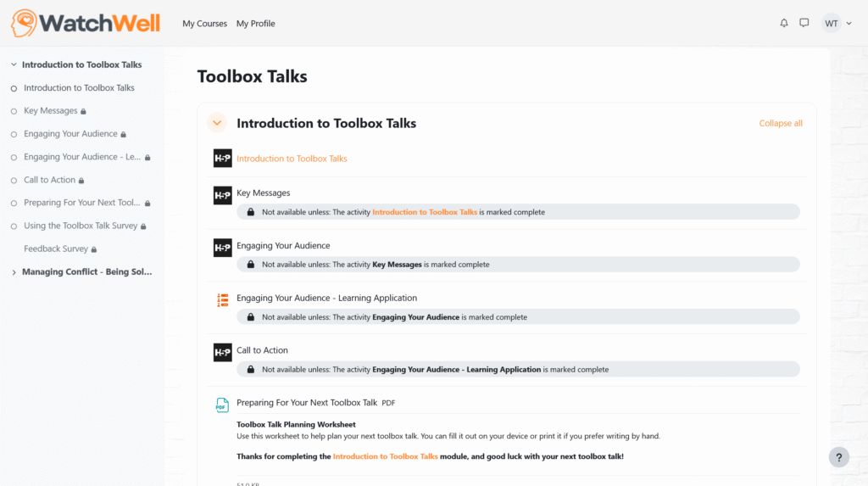Toggle completion circle for Key Messages in sidebar
The height and width of the screenshot is (486, 868).
tap(14, 111)
